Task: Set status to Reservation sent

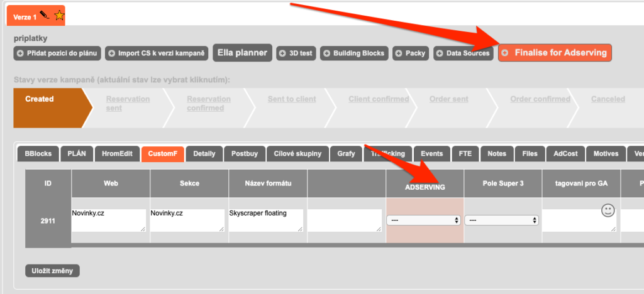Action: click(x=128, y=103)
